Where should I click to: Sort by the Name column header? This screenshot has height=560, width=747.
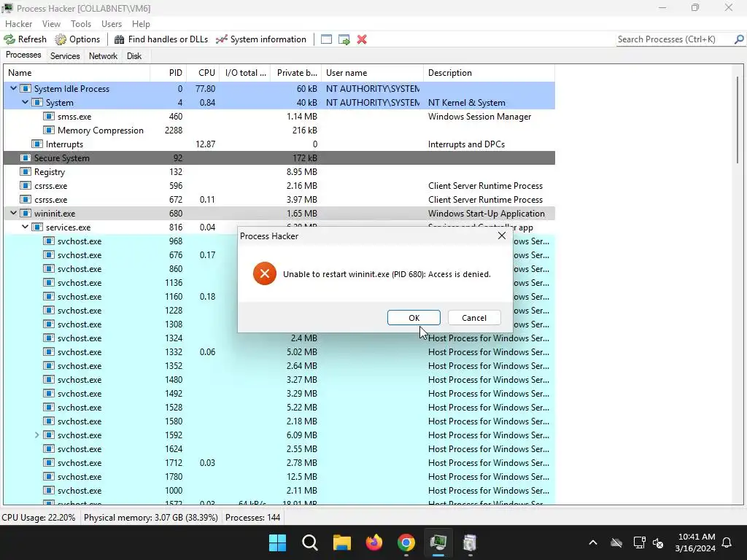[77, 73]
